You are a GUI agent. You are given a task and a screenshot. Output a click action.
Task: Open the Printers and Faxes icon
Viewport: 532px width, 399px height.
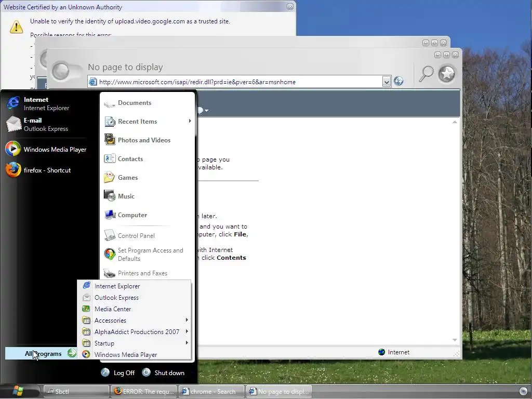pos(109,273)
